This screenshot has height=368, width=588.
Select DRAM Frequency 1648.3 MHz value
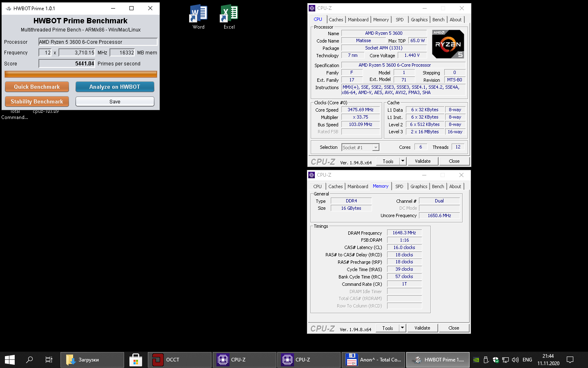404,233
